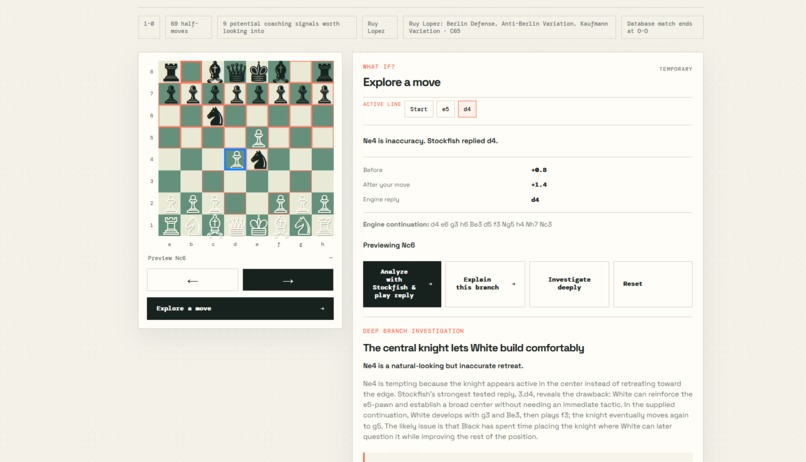Select the black pawn on d7
806x462 pixels.
pos(235,94)
